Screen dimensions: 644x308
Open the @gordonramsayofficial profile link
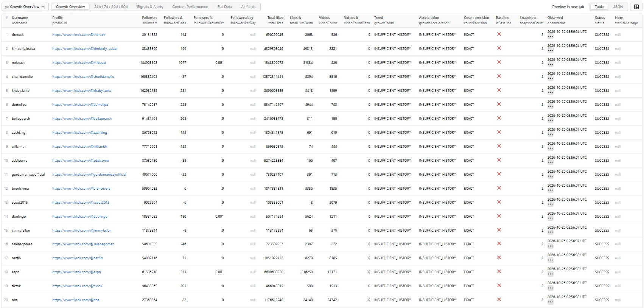[x=89, y=175]
